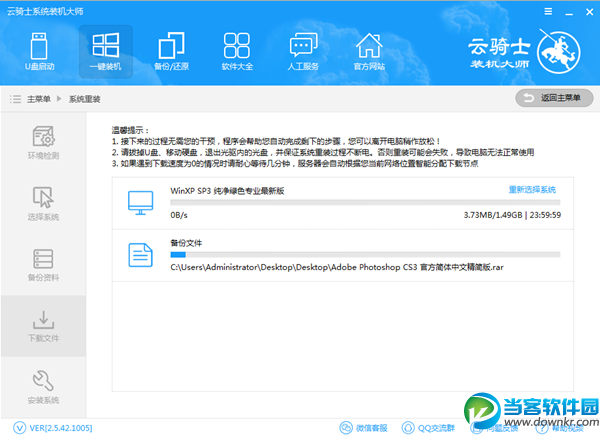Open the hamburger menu in title bar
This screenshot has height=436, width=600.
click(x=548, y=11)
